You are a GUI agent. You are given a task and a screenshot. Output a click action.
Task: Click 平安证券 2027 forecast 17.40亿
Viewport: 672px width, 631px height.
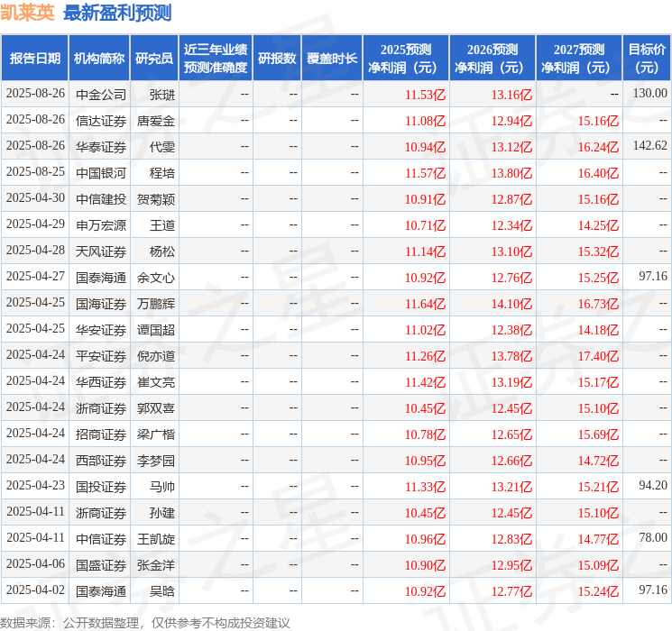pos(598,356)
